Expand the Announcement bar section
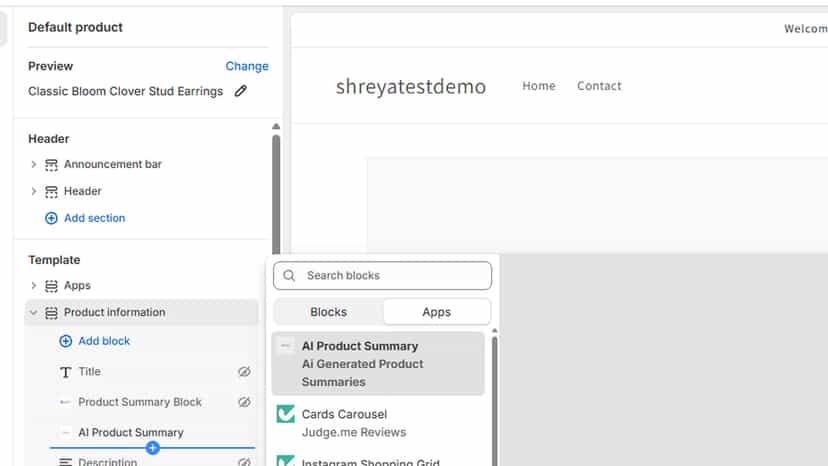Screen dimensions: 828x466 (33, 164)
